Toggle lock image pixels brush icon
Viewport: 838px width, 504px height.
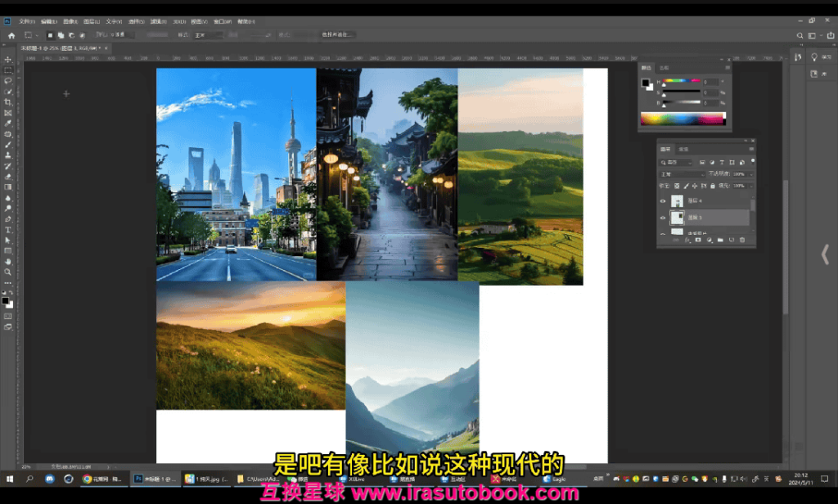click(x=686, y=186)
